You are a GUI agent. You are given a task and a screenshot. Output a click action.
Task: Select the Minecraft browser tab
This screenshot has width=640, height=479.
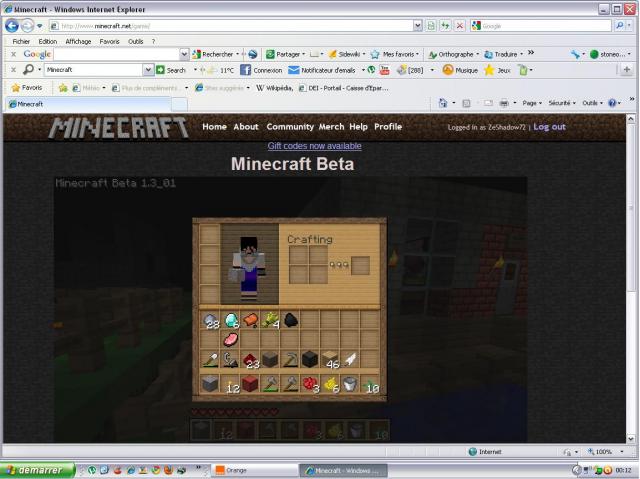pyautogui.click(x=89, y=104)
